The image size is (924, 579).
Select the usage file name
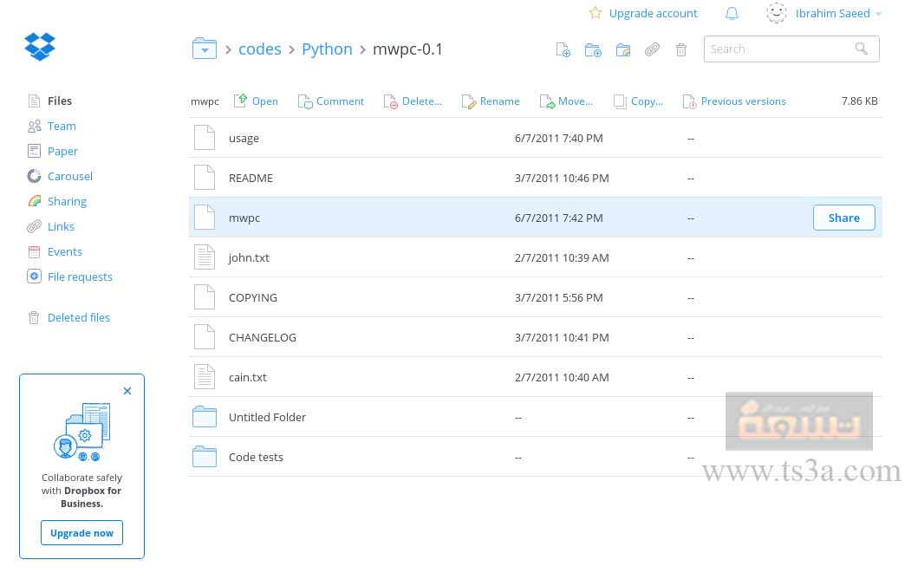click(x=244, y=139)
